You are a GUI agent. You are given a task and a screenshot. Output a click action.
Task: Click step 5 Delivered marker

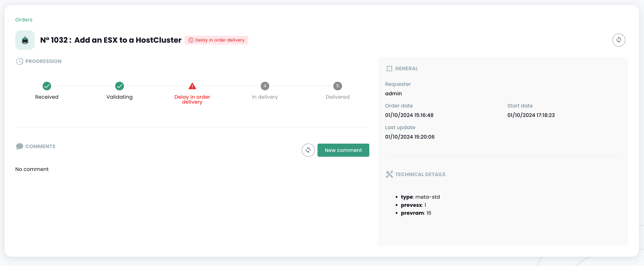click(x=338, y=86)
